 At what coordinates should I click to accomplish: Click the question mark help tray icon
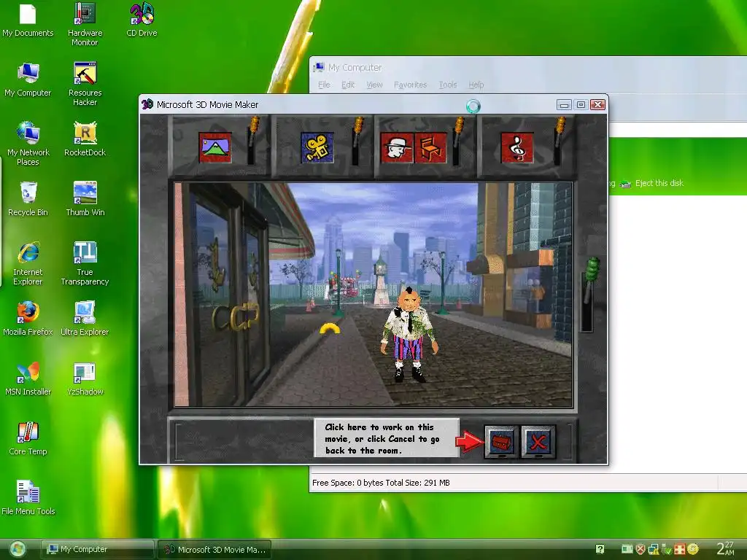pos(600,550)
